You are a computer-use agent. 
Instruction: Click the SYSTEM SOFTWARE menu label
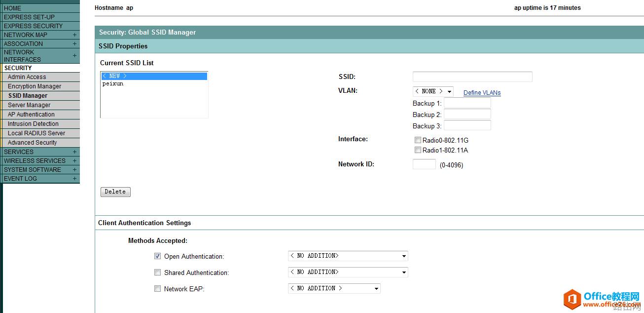pyautogui.click(x=33, y=169)
